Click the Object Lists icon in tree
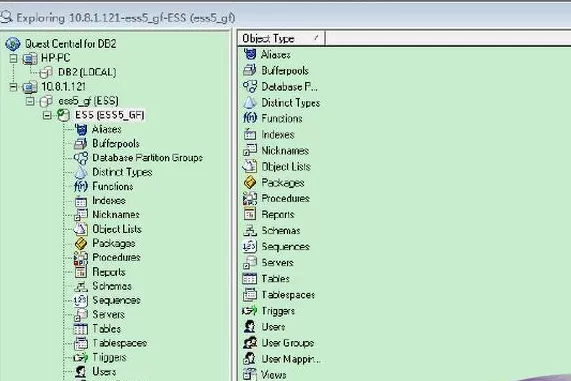 point(81,229)
